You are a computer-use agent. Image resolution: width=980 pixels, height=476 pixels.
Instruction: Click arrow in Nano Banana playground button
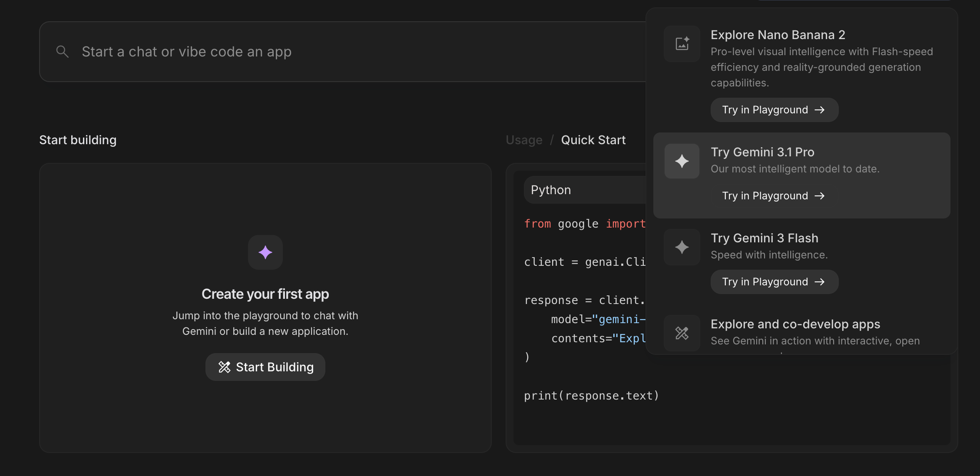tap(820, 110)
